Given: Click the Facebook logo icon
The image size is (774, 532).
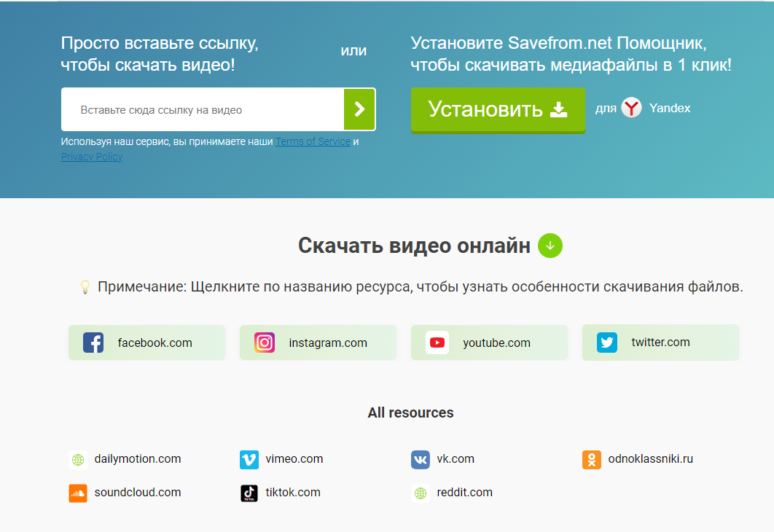Looking at the screenshot, I should coord(93,343).
